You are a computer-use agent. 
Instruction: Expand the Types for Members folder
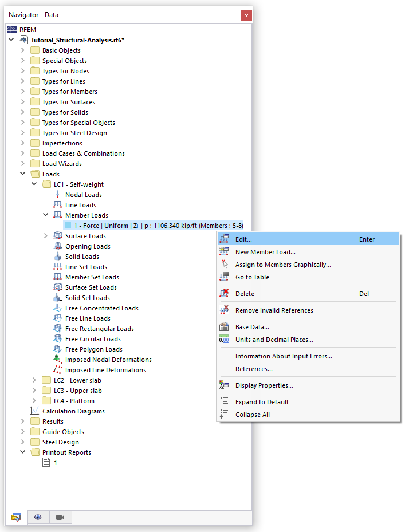tap(23, 91)
